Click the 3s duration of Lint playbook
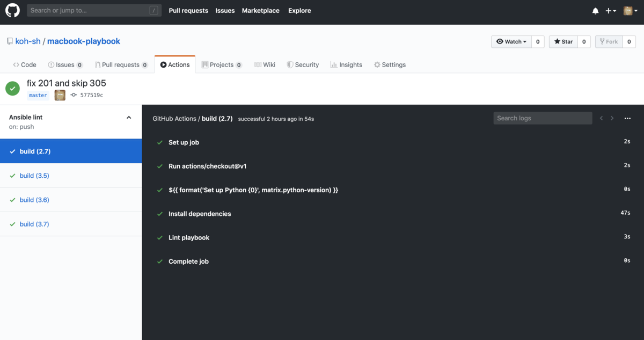 (627, 237)
